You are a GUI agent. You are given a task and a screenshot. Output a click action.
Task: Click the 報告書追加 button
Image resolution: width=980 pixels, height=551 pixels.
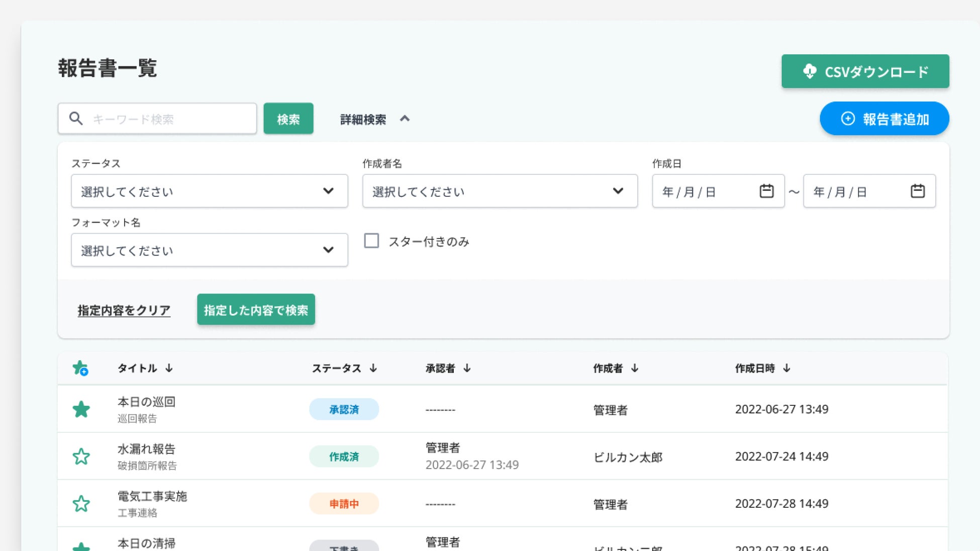click(x=884, y=119)
